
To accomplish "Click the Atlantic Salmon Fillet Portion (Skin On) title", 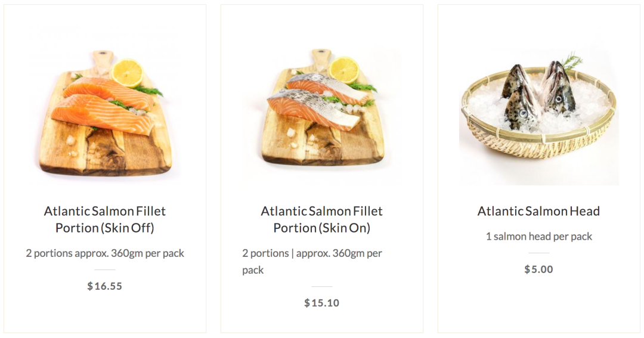I will (x=321, y=219).
